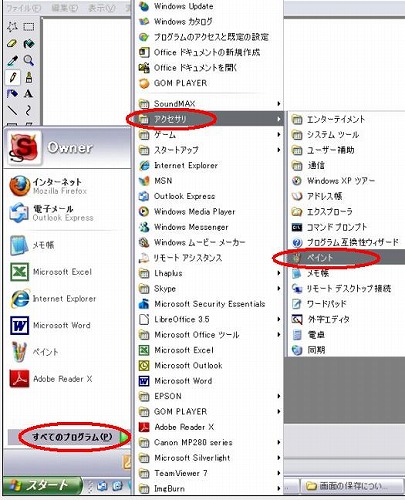The height and width of the screenshot is (500, 405).
Task: Open TeamViewer 7 folder in programs
Action: pos(210,473)
